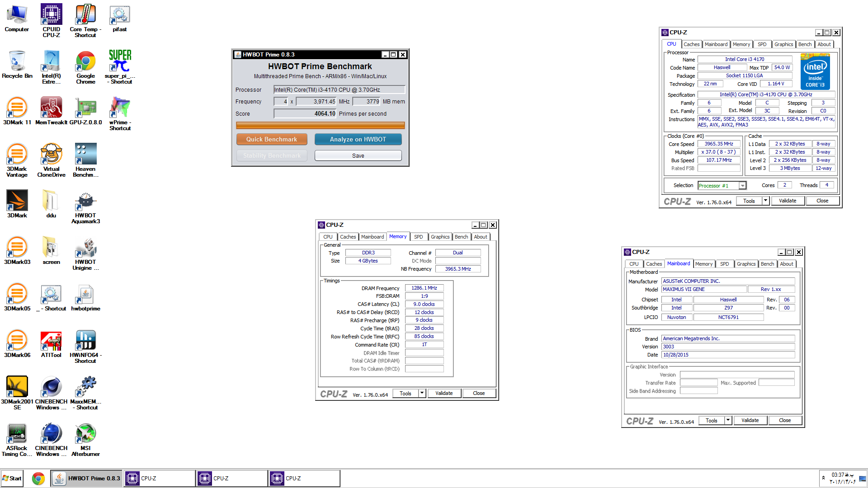Click the Processor name field in HWBOT Prime

point(339,89)
